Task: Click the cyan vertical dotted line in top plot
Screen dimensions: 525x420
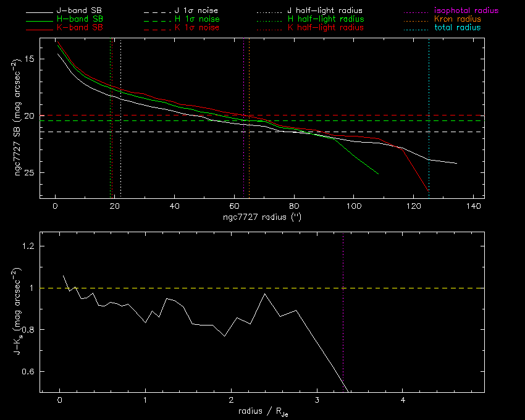Action: 429,93
